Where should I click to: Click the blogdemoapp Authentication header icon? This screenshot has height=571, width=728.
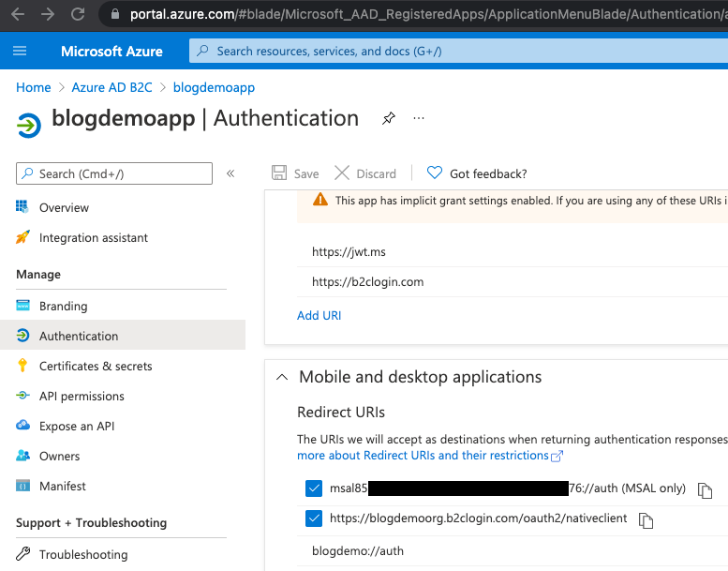coord(29,126)
